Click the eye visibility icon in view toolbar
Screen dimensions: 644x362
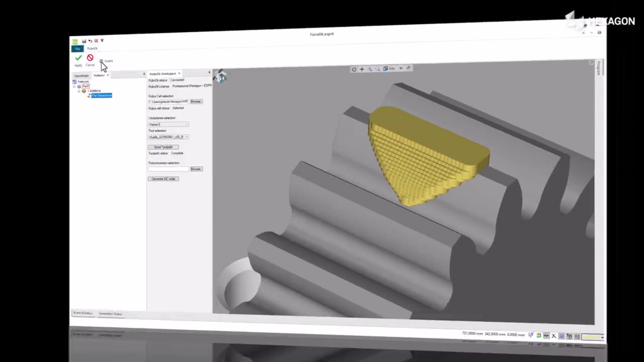pyautogui.click(x=401, y=68)
